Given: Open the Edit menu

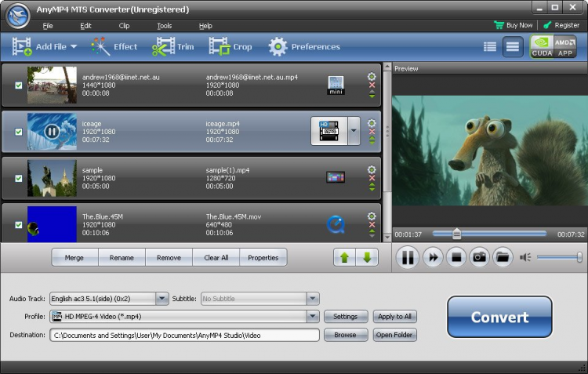Looking at the screenshot, I should pos(85,26).
